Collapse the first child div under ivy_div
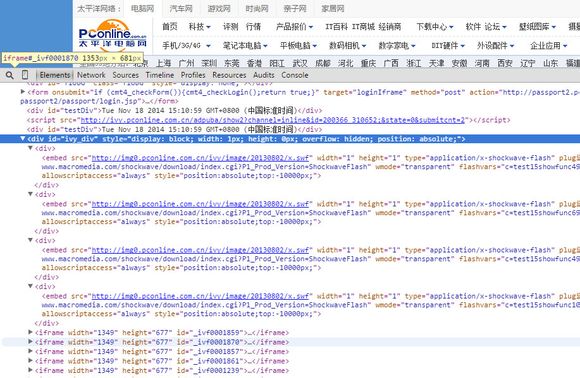This screenshot has width=580, height=378. tap(31, 148)
